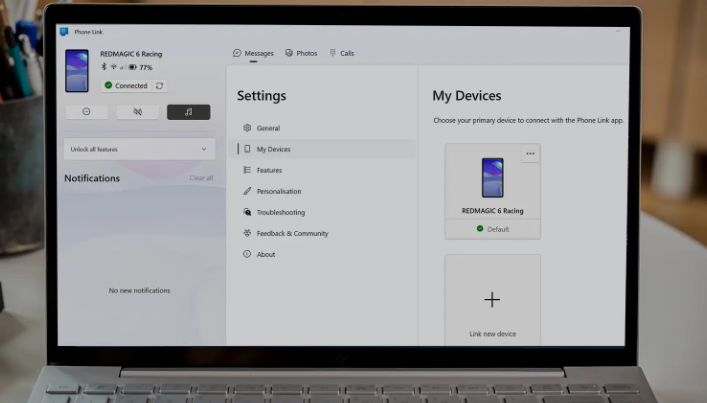Open Feedback & Community section
707x403 pixels.
322,234
